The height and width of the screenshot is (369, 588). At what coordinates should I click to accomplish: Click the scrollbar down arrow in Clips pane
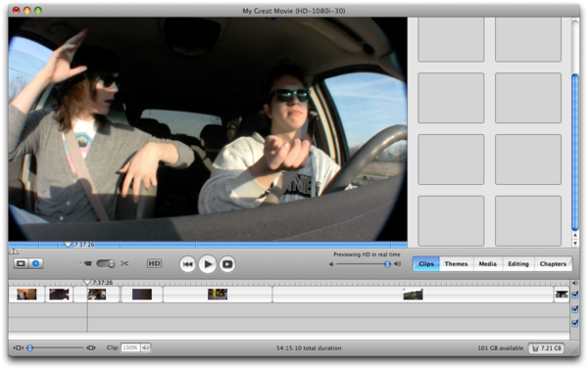click(575, 244)
